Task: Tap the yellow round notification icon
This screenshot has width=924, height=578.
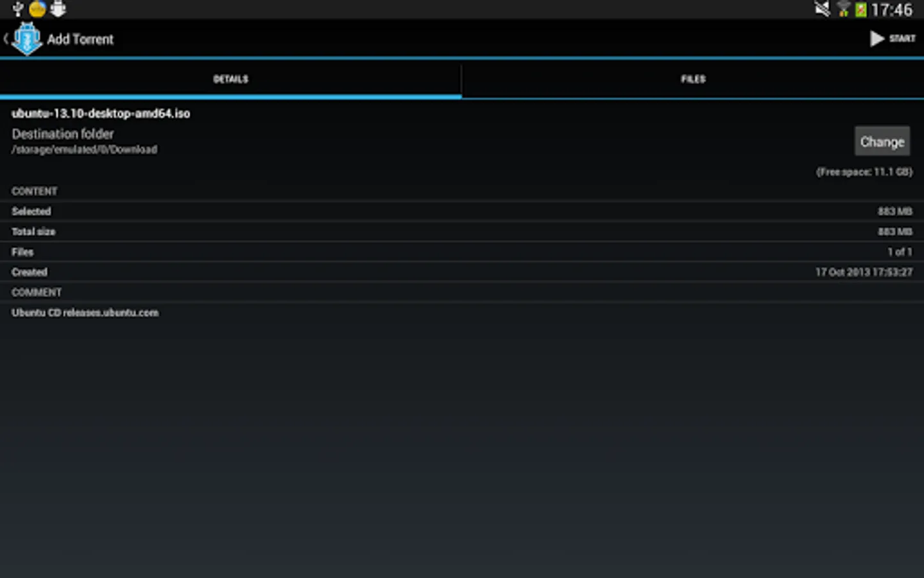Action: (x=38, y=9)
